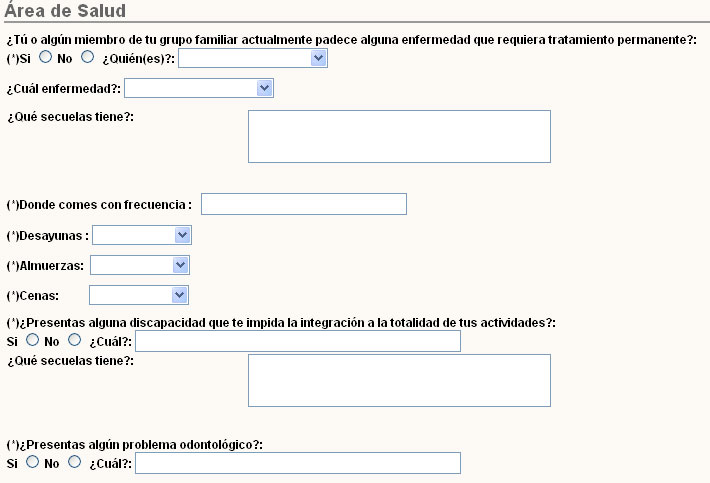Focus the 'Donde comes con frecuencia' field
This screenshot has width=710, height=483.
click(x=304, y=204)
